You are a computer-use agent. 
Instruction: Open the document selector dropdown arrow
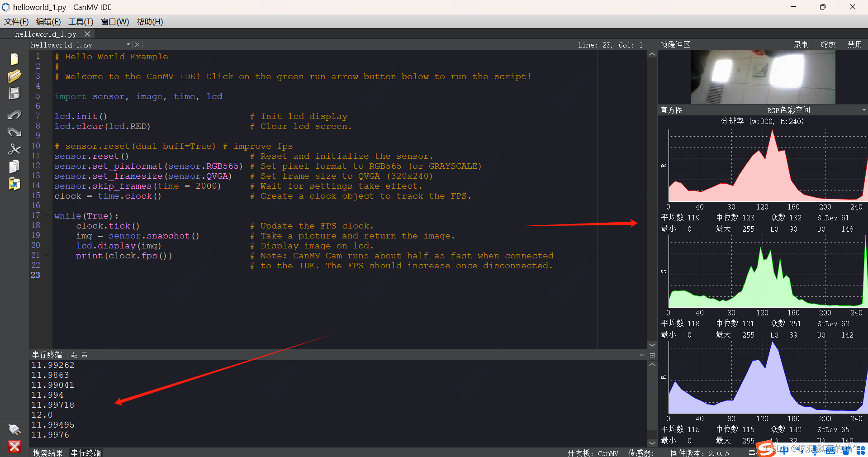[128, 44]
